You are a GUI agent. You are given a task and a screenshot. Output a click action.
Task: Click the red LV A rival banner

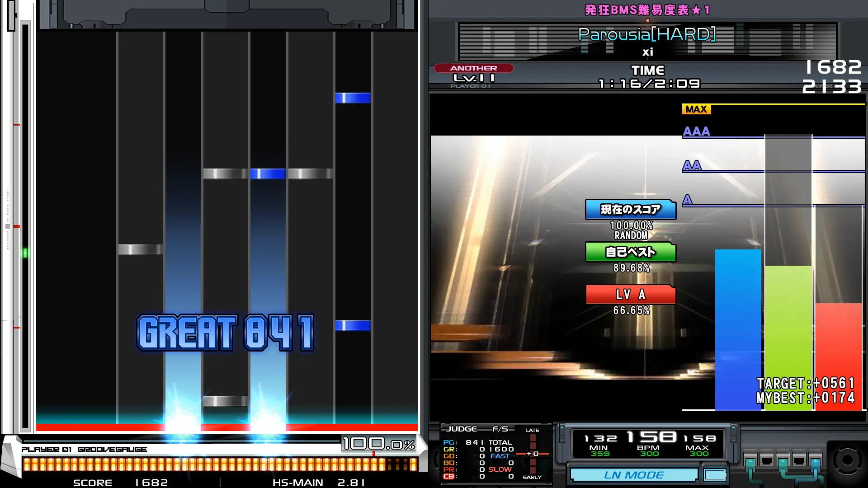(630, 295)
